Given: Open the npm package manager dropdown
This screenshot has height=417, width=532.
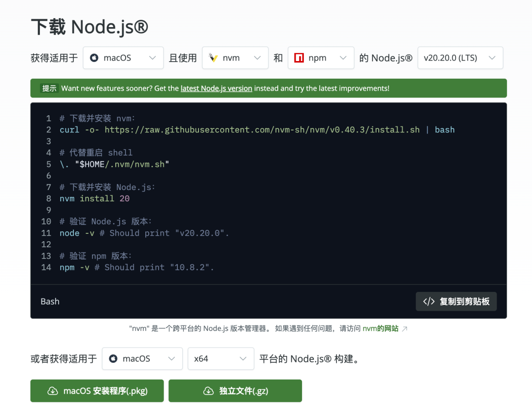Looking at the screenshot, I should [321, 58].
